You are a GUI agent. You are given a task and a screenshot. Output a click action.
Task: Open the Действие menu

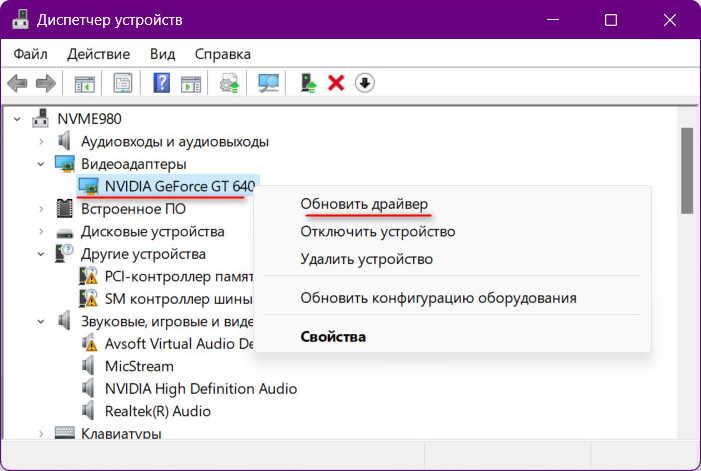pyautogui.click(x=98, y=54)
